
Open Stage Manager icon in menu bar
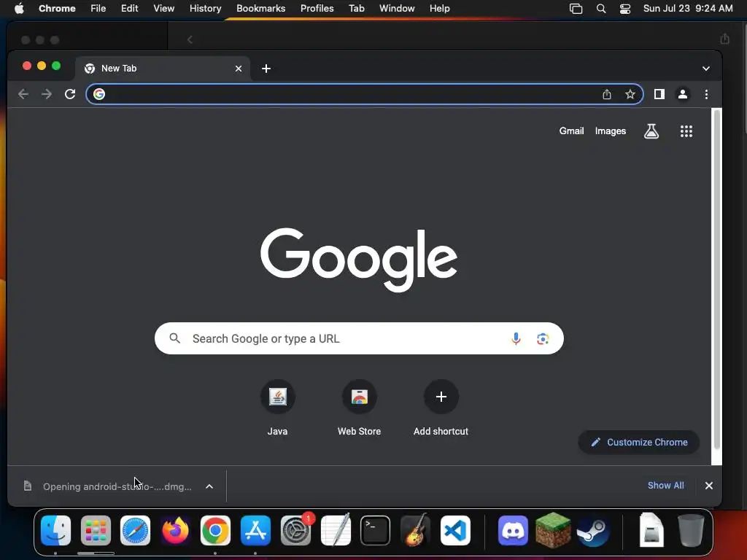pyautogui.click(x=576, y=9)
